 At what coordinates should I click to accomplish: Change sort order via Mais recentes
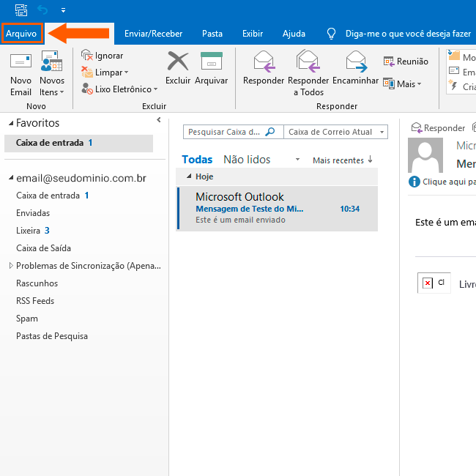(x=338, y=160)
